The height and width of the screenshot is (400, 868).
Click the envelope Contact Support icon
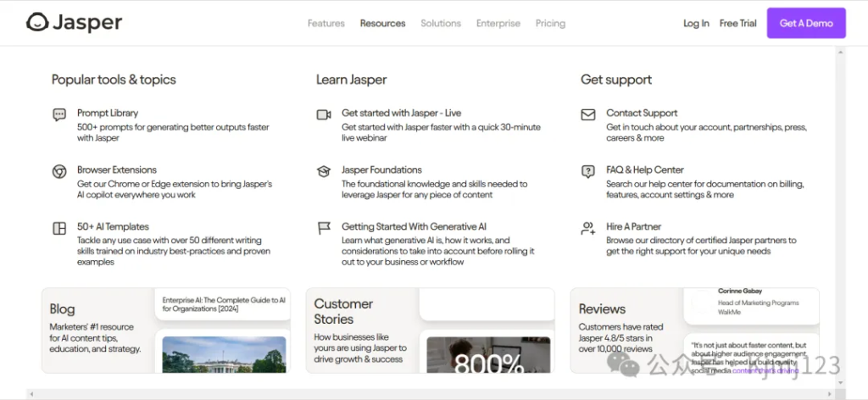click(588, 114)
